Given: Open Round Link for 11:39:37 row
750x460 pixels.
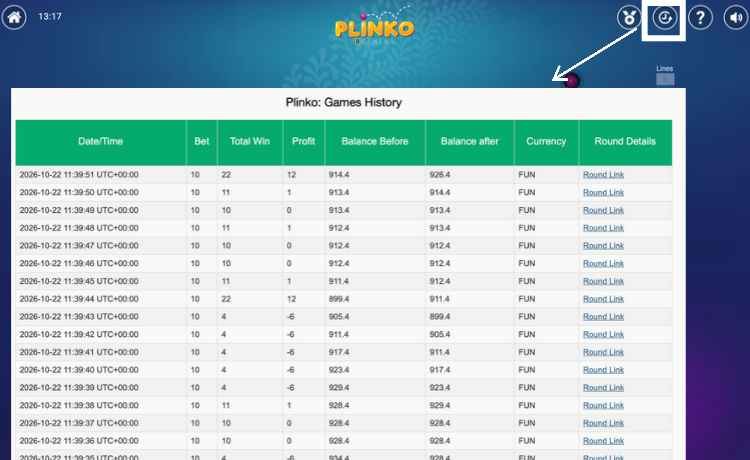Looking at the screenshot, I should pyautogui.click(x=603, y=423).
